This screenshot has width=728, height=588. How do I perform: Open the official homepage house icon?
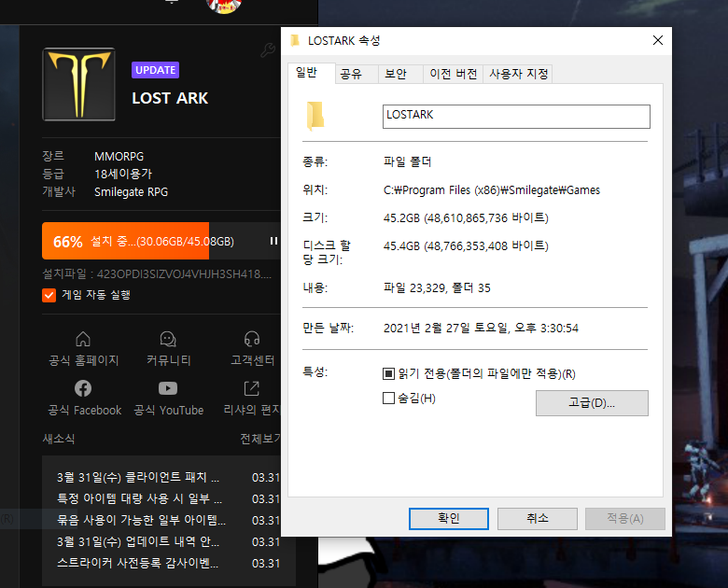[x=83, y=339]
